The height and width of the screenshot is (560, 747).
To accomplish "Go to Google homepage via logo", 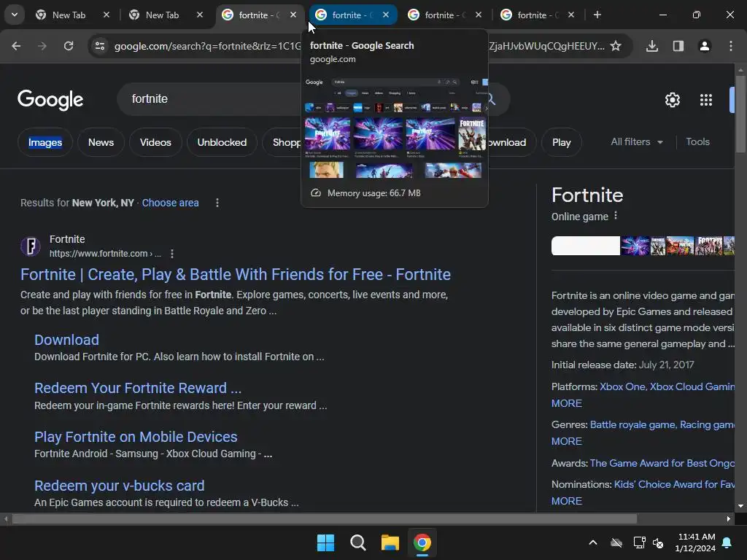I will tap(50, 99).
